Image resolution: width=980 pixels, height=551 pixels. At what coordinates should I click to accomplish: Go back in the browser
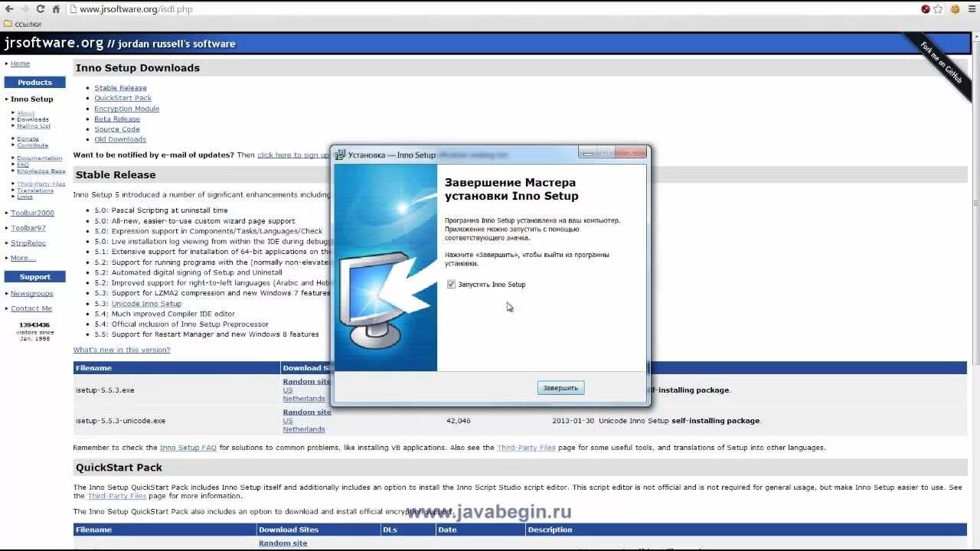(9, 9)
